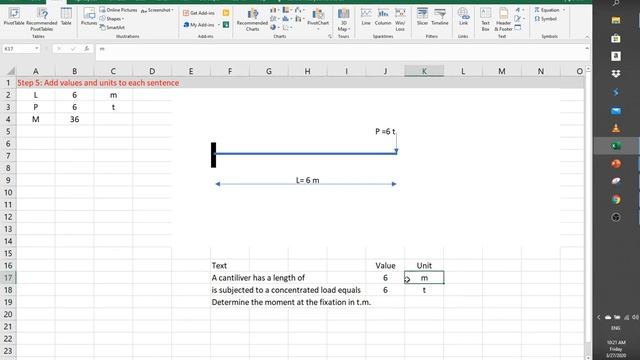
Task: Open the Charts dialog launcher
Action: 330,36
